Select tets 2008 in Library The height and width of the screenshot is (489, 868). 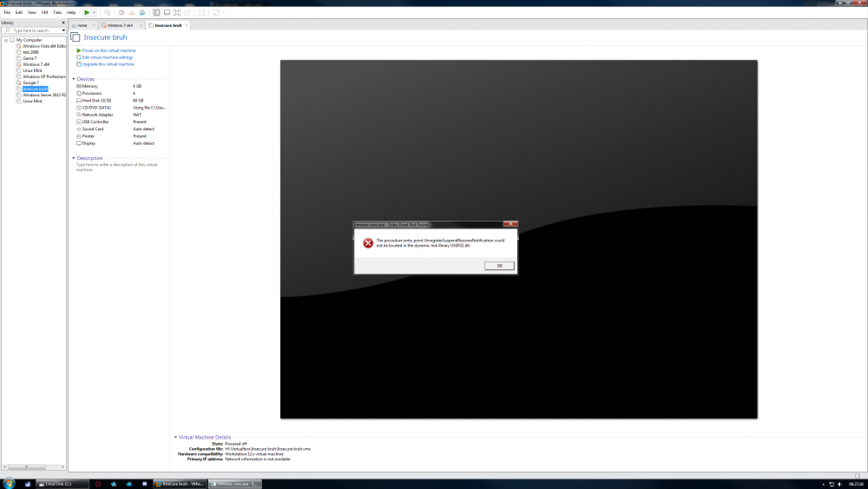[30, 52]
